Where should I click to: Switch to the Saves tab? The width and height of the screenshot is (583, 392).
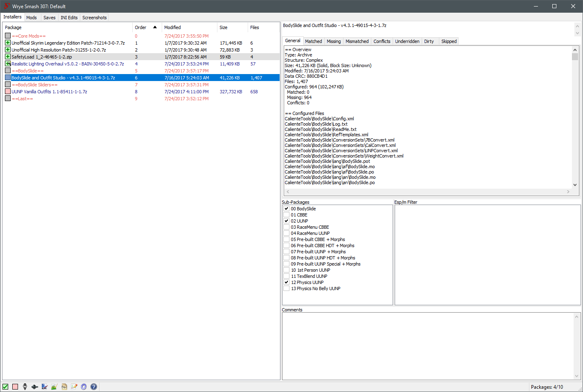pos(49,18)
